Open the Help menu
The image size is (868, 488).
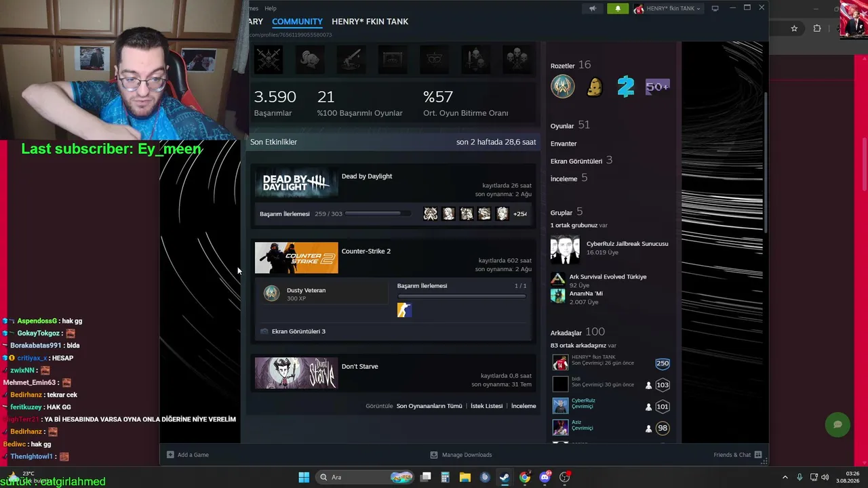tap(271, 8)
